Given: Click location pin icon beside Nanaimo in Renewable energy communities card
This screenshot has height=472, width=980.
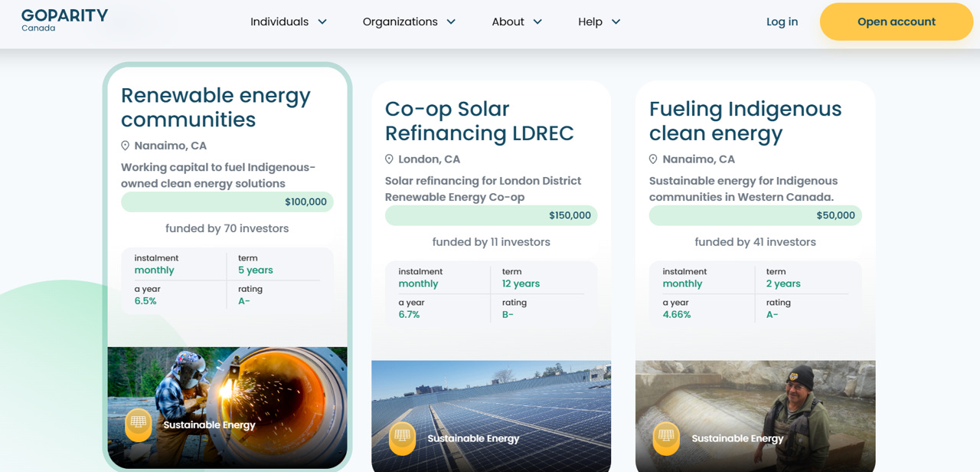Looking at the screenshot, I should click(126, 146).
